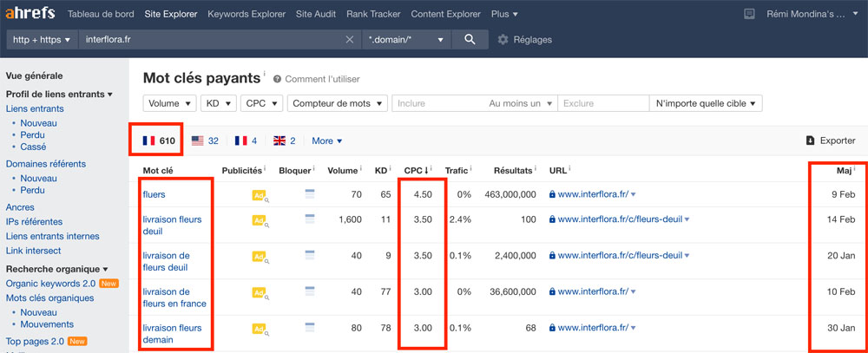Image resolution: width=868 pixels, height=353 pixels.
Task: Click the Ad icon for livraison de fleurs en france
Action: [x=260, y=292]
